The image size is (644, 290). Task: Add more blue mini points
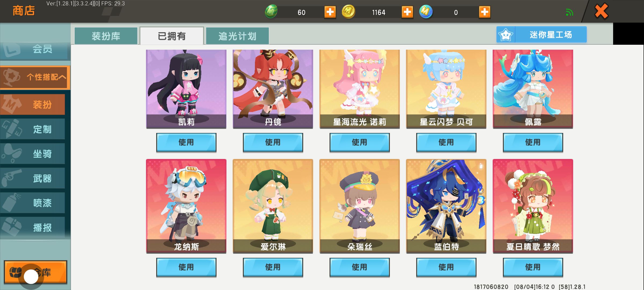tap(485, 12)
